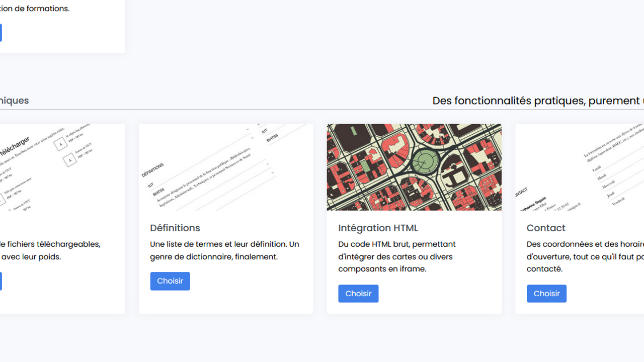The height and width of the screenshot is (362, 644).
Task: Open the Définitions preview thumbnail
Action: click(x=225, y=167)
